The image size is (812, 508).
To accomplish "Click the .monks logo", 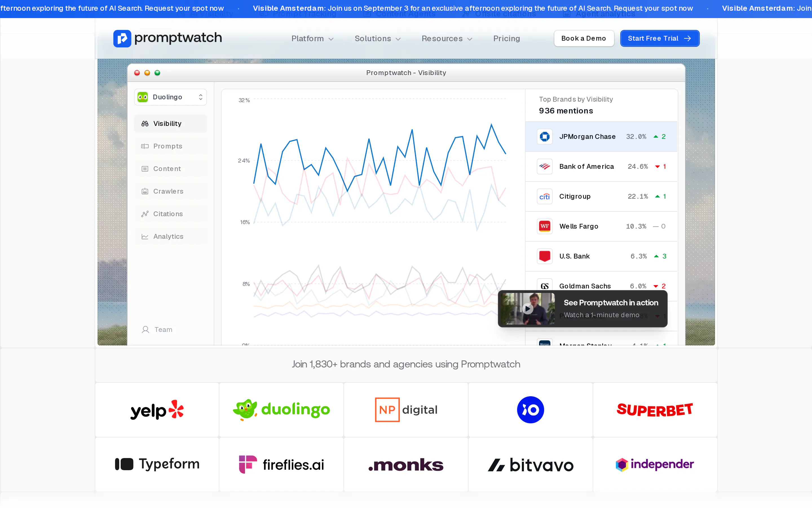I will pyautogui.click(x=406, y=465).
